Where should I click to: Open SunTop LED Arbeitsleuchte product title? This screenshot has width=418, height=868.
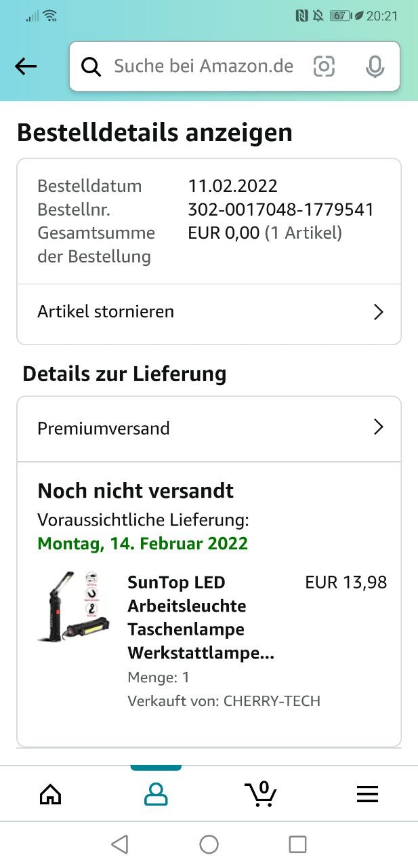[201, 618]
